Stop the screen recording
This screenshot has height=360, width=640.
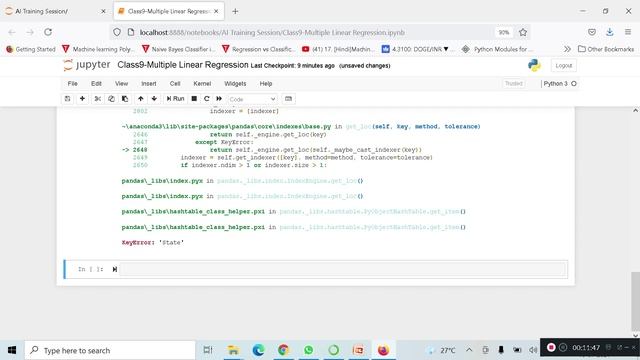[551, 347]
